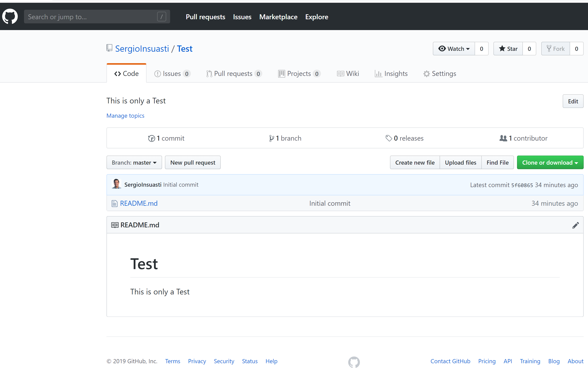
Task: Switch to the Issues tab
Action: (172, 74)
